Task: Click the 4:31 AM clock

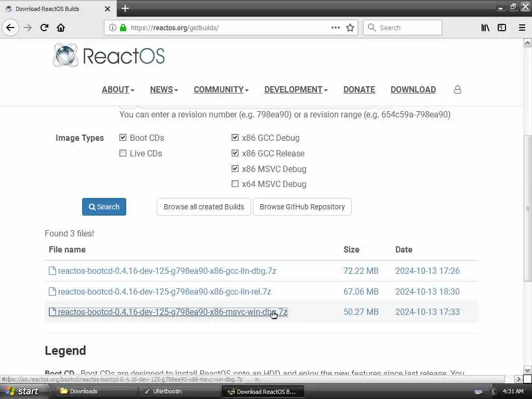Action: tap(513, 391)
